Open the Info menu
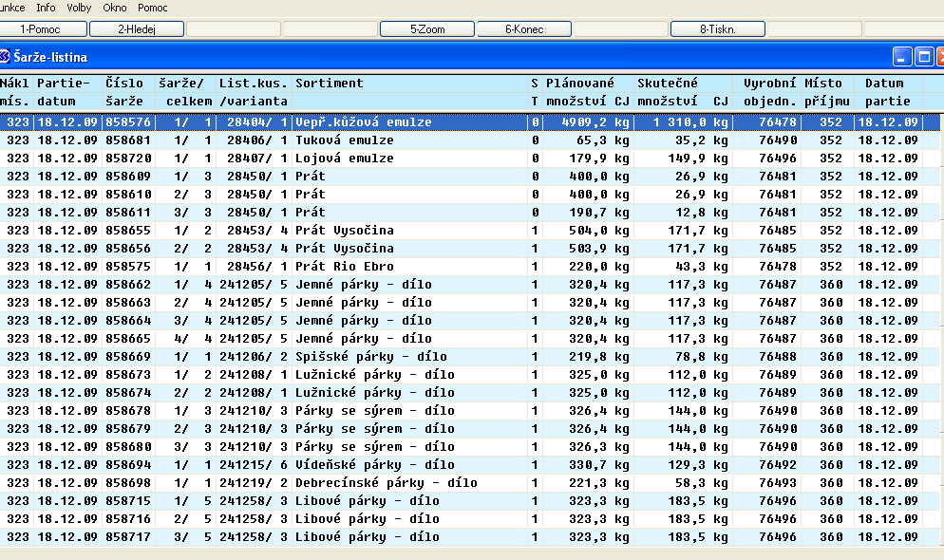The width and height of the screenshot is (944, 560). [x=46, y=8]
